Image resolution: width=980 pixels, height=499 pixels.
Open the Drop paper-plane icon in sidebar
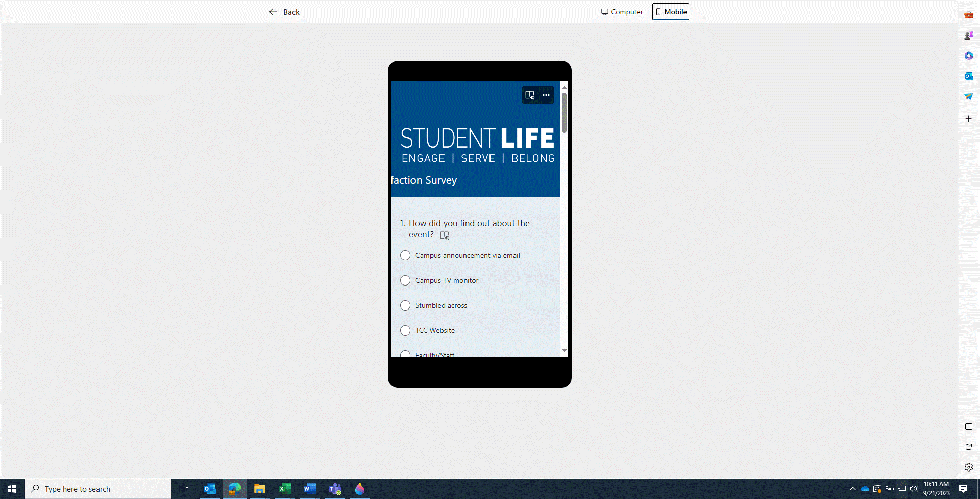(x=969, y=97)
